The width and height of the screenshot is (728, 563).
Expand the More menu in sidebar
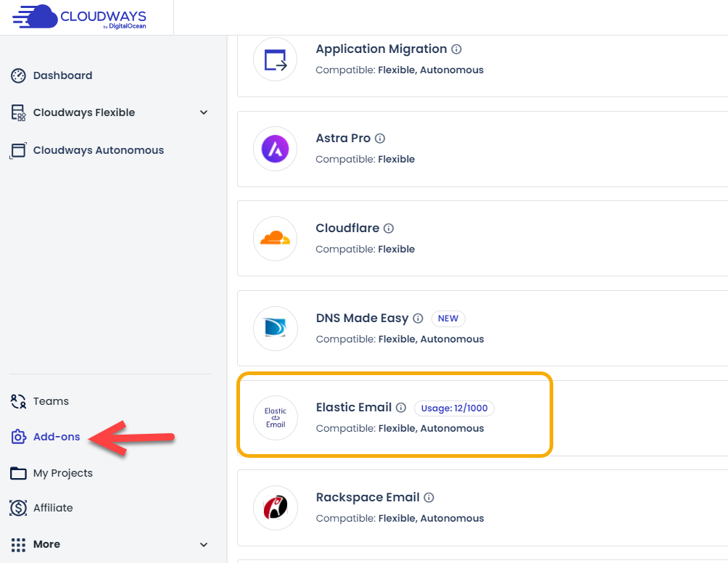204,544
